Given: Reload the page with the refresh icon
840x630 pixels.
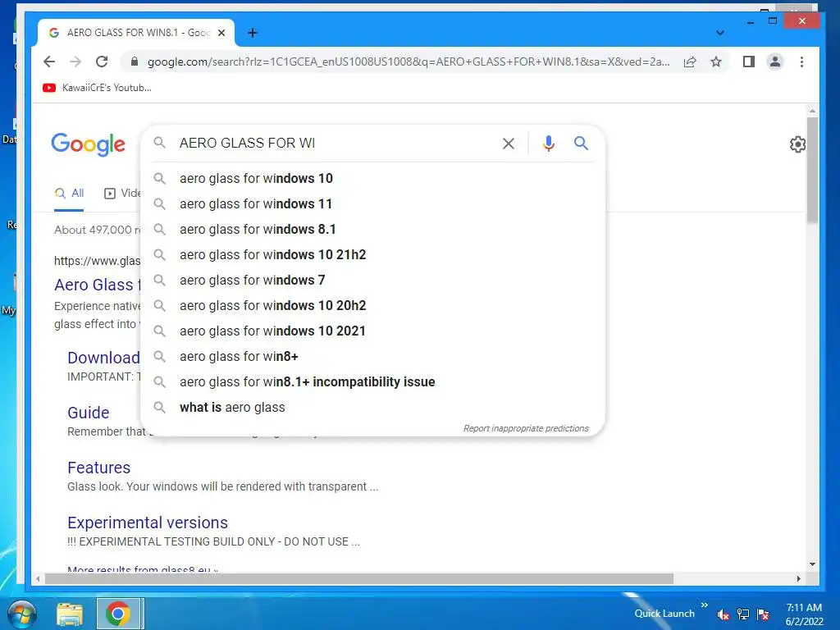Looking at the screenshot, I should (102, 62).
